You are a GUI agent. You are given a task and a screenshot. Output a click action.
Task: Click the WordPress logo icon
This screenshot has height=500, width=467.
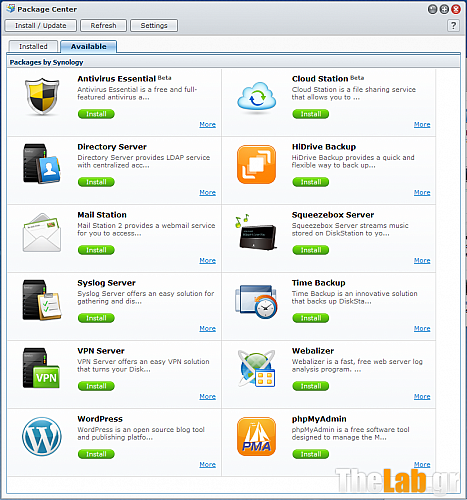tap(42, 437)
